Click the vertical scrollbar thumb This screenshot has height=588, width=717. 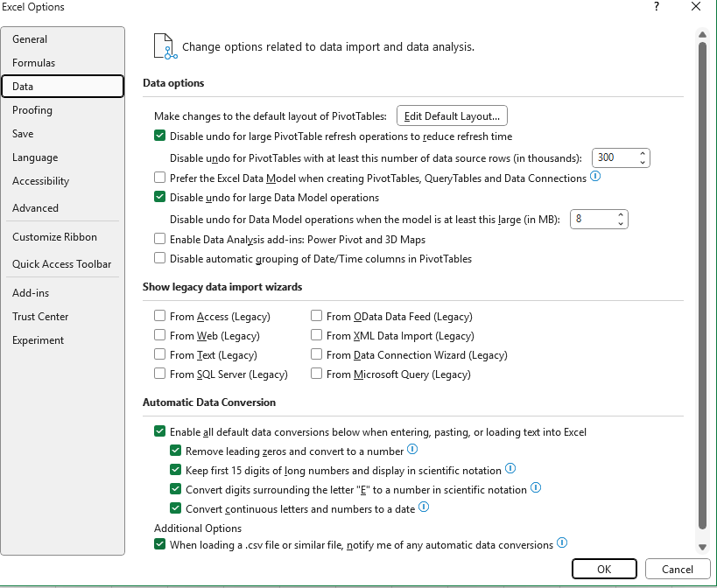[x=702, y=286]
